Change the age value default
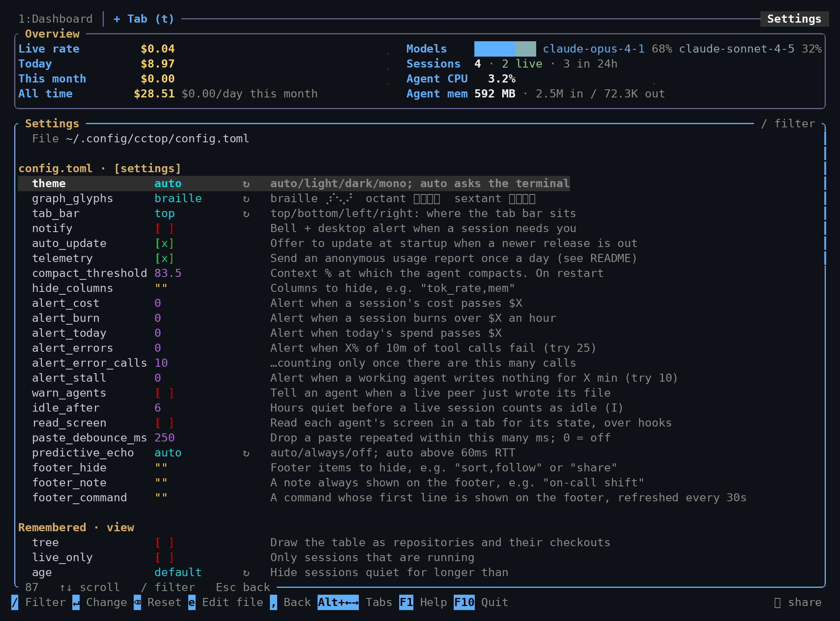The height and width of the screenshot is (621, 840). [178, 573]
